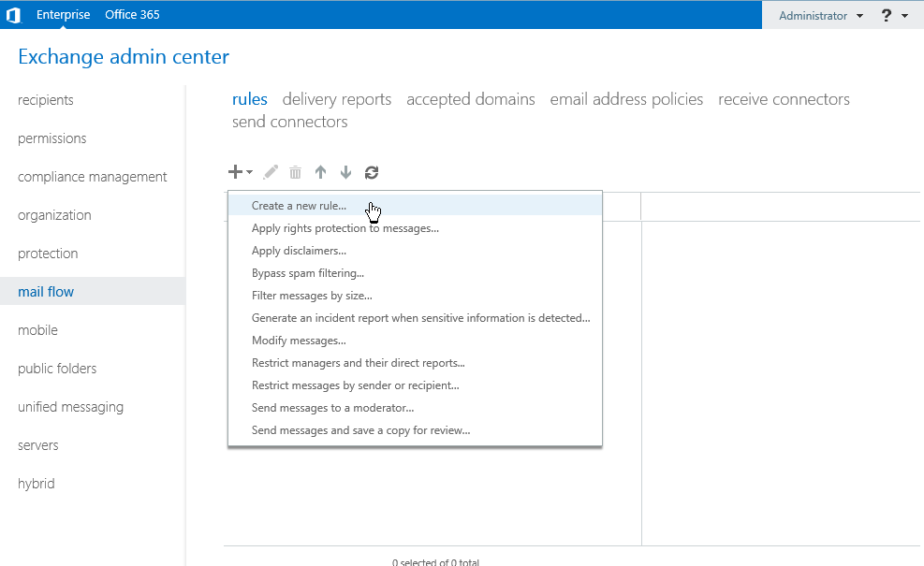Pick Send messages to a moderator...

pos(415,408)
